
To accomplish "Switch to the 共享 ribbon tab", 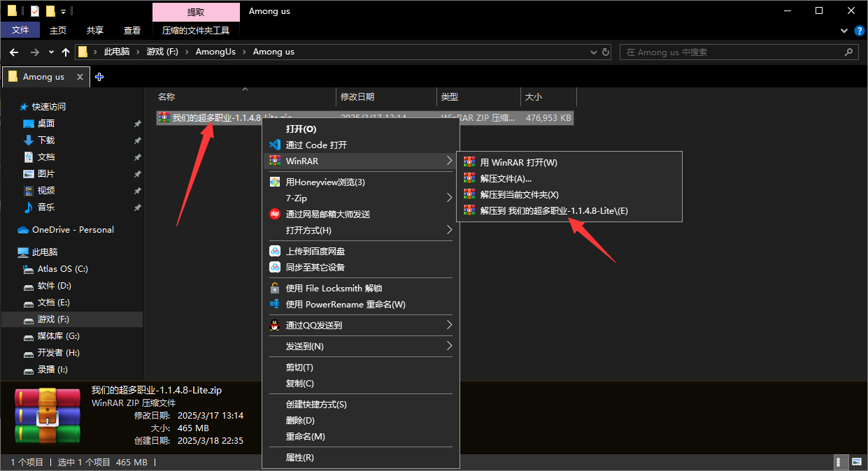I will pyautogui.click(x=95, y=30).
